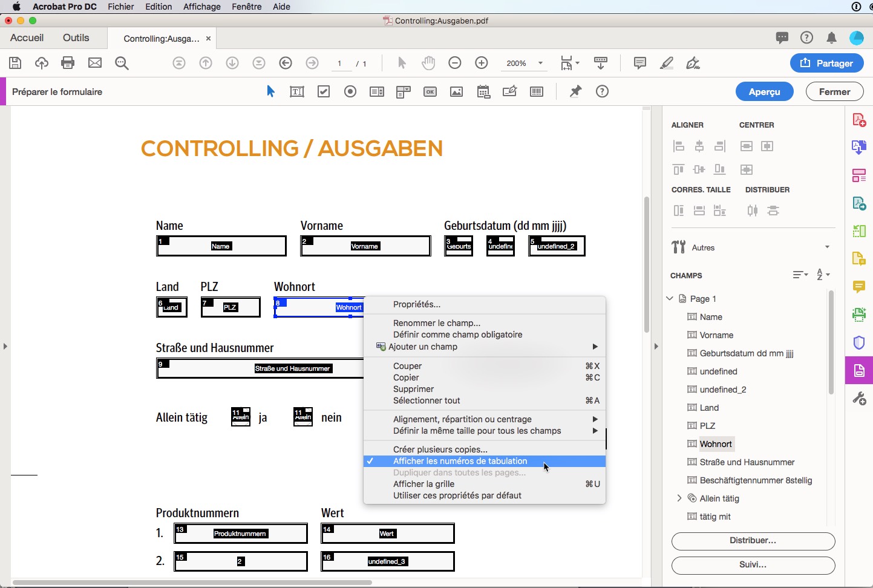Screen dimensions: 873x588
Task: Open the page fit options dropdown
Action: [x=570, y=63]
